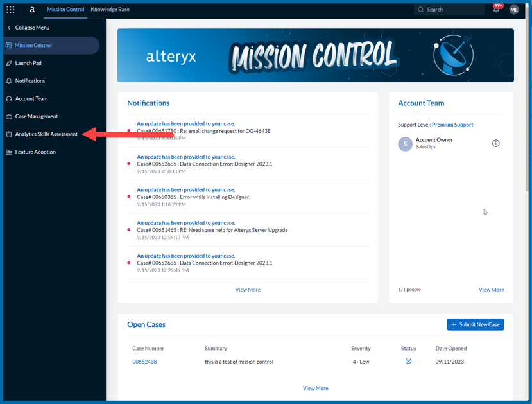The height and width of the screenshot is (404, 532).
Task: Click View More under Notifications
Action: pyautogui.click(x=248, y=290)
